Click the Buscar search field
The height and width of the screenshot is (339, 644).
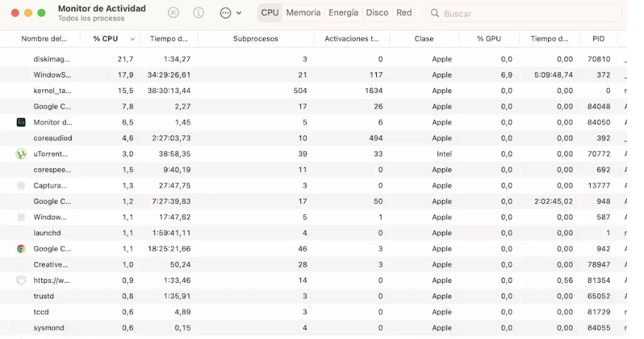524,13
